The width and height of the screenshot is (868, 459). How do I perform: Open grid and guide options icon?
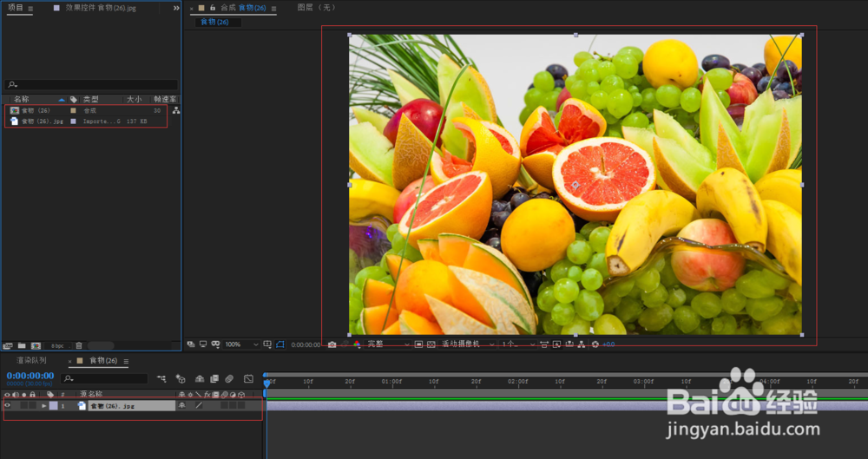[x=267, y=344]
